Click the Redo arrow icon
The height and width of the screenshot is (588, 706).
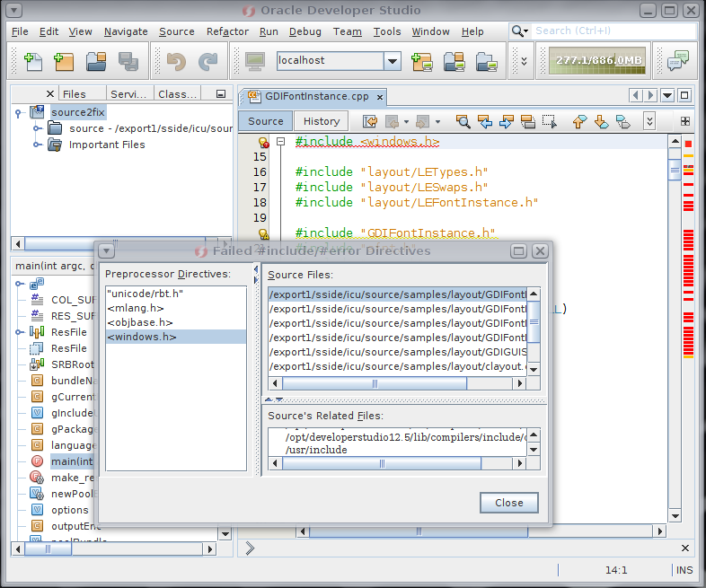(207, 61)
